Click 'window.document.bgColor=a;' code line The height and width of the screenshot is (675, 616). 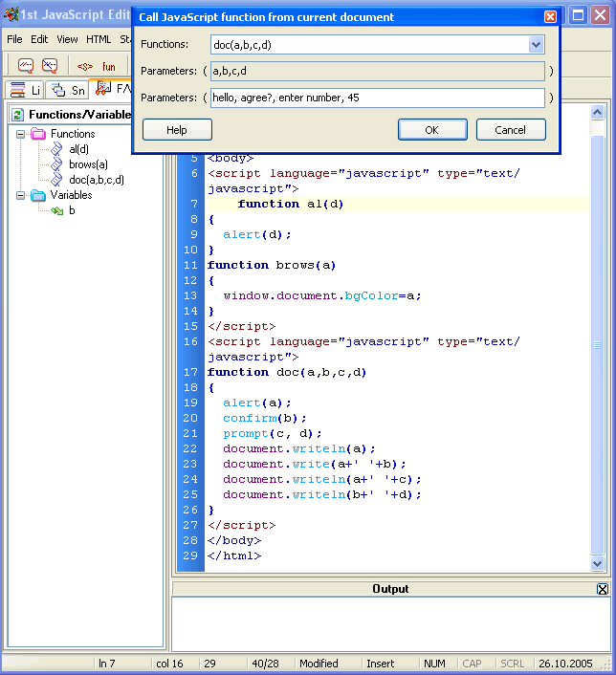[x=322, y=295]
